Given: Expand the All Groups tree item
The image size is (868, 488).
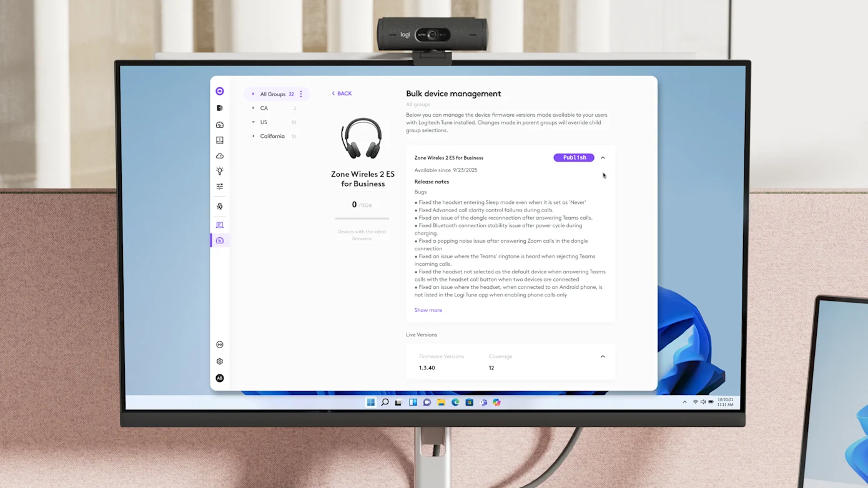Looking at the screenshot, I should 253,94.
